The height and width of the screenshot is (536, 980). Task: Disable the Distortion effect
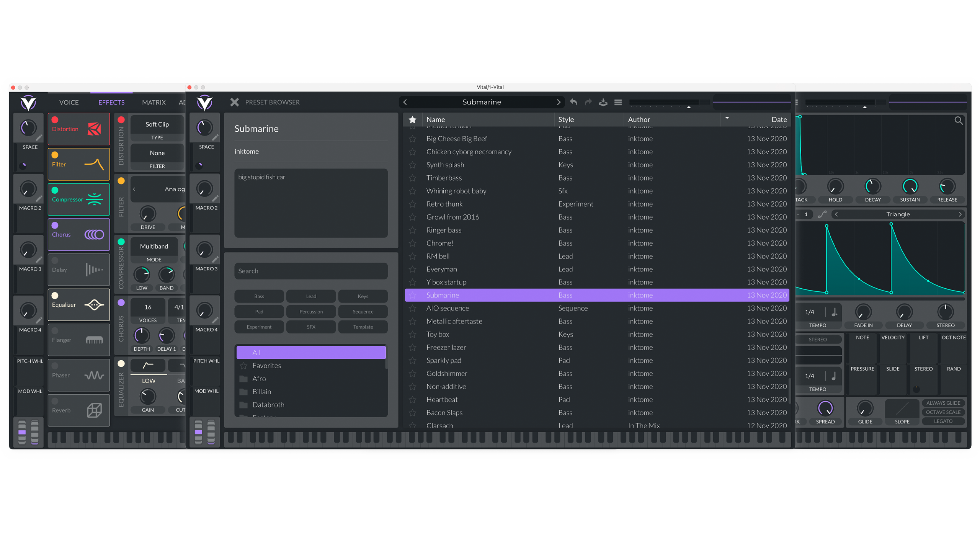coord(55,120)
